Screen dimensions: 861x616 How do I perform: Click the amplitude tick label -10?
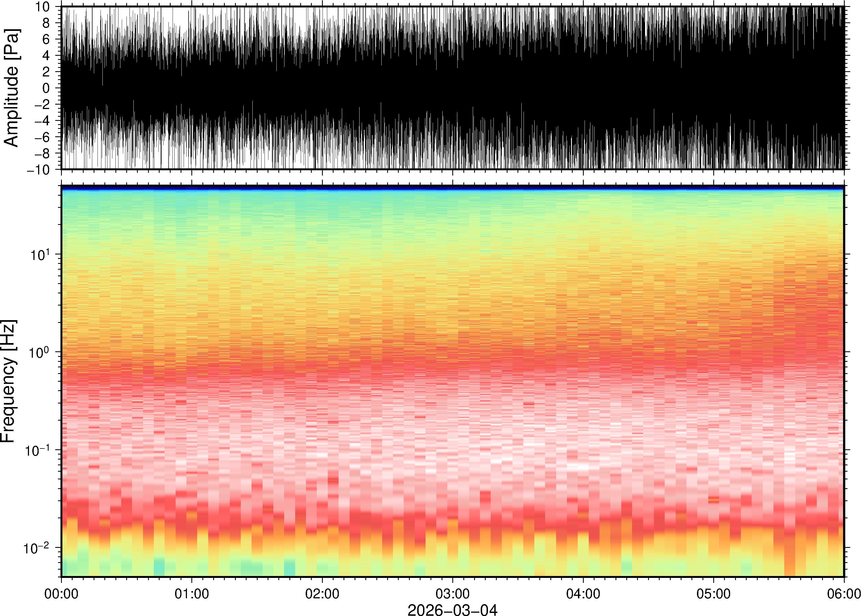point(39,169)
